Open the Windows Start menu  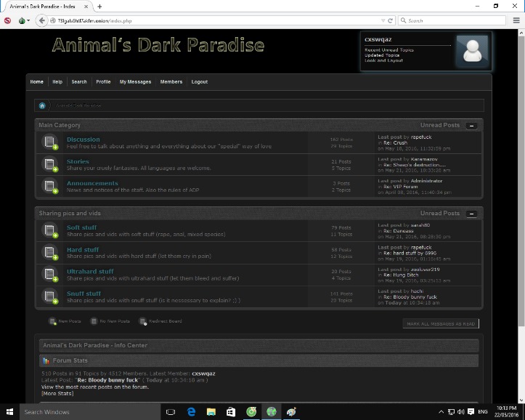9,412
